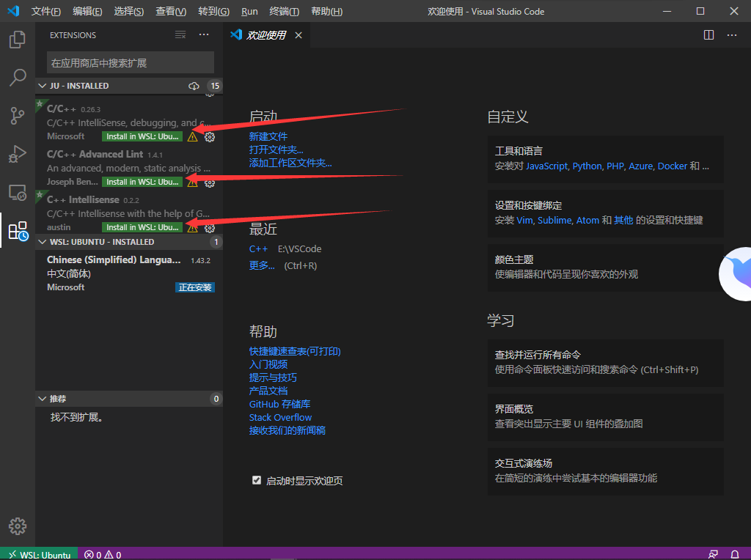Open manage gear for C/C++ extension

210,137
